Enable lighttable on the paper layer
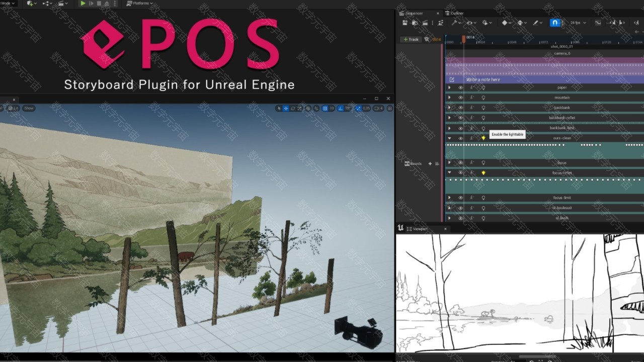 (484, 87)
